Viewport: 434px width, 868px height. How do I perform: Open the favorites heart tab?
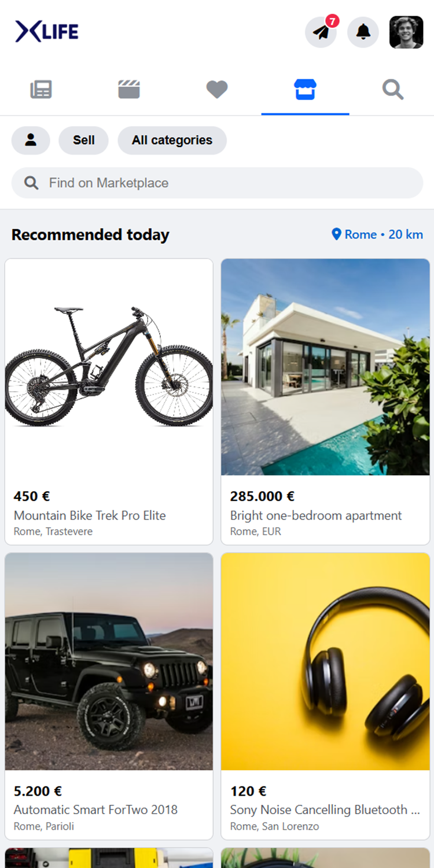(x=217, y=90)
